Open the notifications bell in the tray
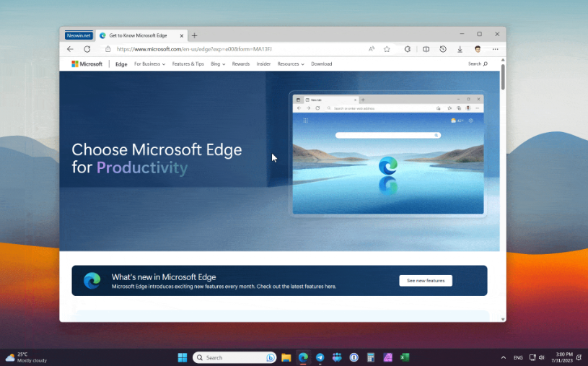588x366 pixels. [579, 357]
